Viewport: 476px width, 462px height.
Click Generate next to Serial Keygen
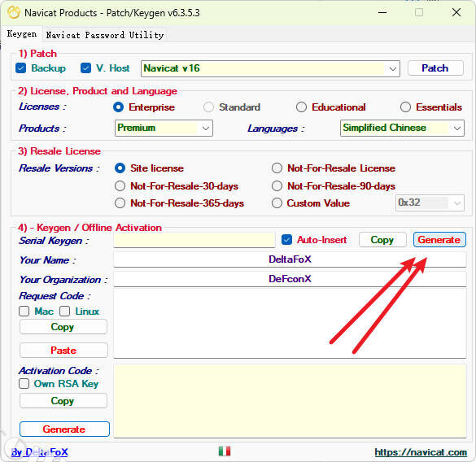point(439,240)
